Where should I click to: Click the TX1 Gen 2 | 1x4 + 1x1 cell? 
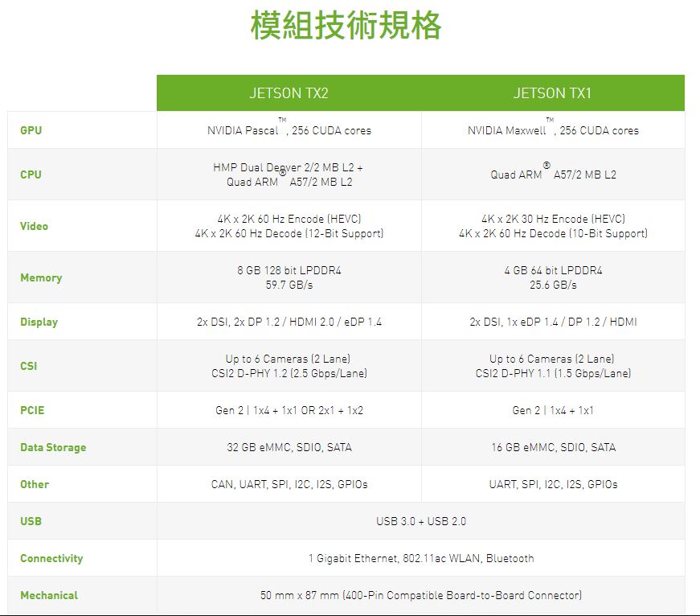[x=553, y=410]
